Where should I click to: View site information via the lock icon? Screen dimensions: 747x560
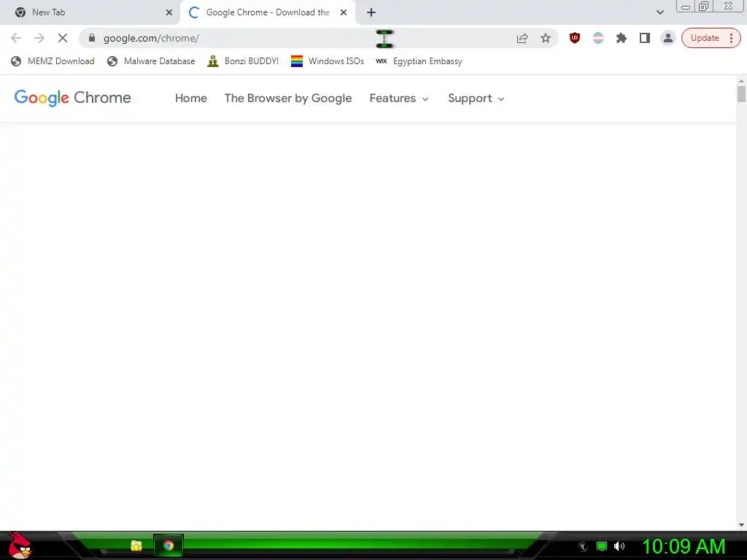click(x=92, y=38)
